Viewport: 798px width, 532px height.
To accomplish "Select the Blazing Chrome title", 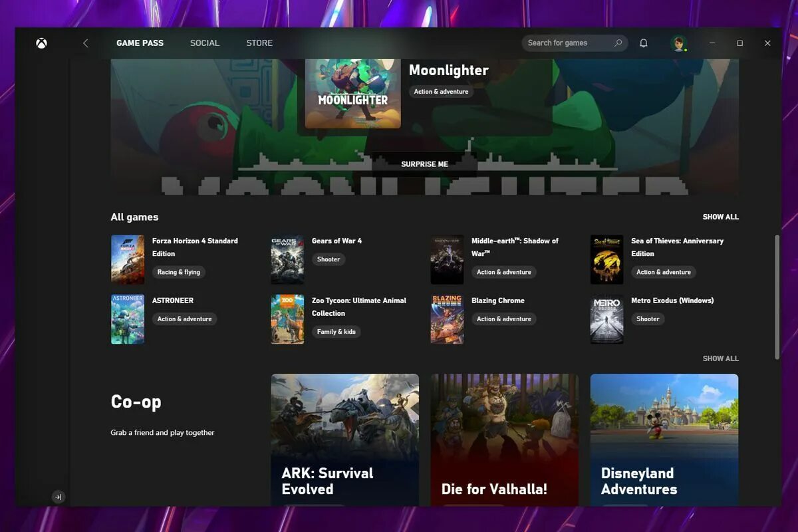I will click(x=498, y=301).
